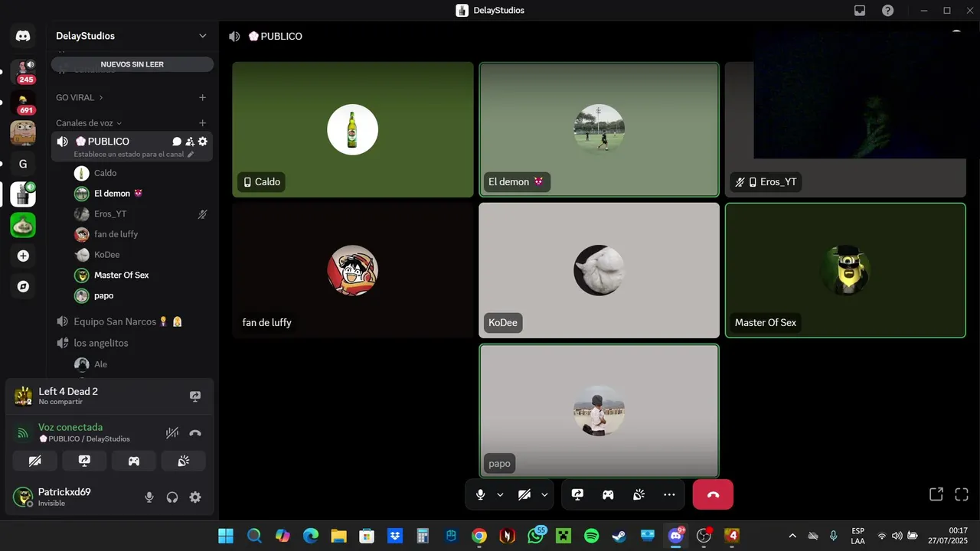Open user settings gear by Patrickxd69
The width and height of the screenshot is (980, 551).
click(195, 497)
